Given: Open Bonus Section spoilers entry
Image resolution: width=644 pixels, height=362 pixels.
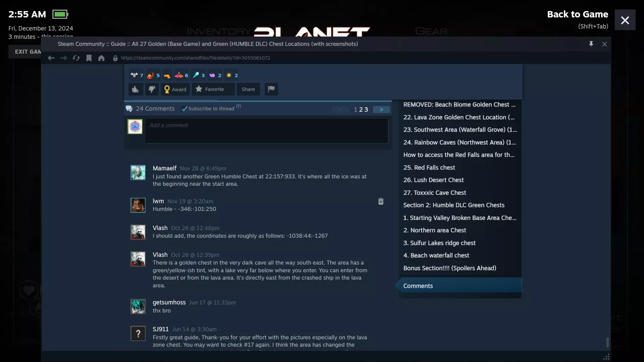Looking at the screenshot, I should click(x=449, y=268).
